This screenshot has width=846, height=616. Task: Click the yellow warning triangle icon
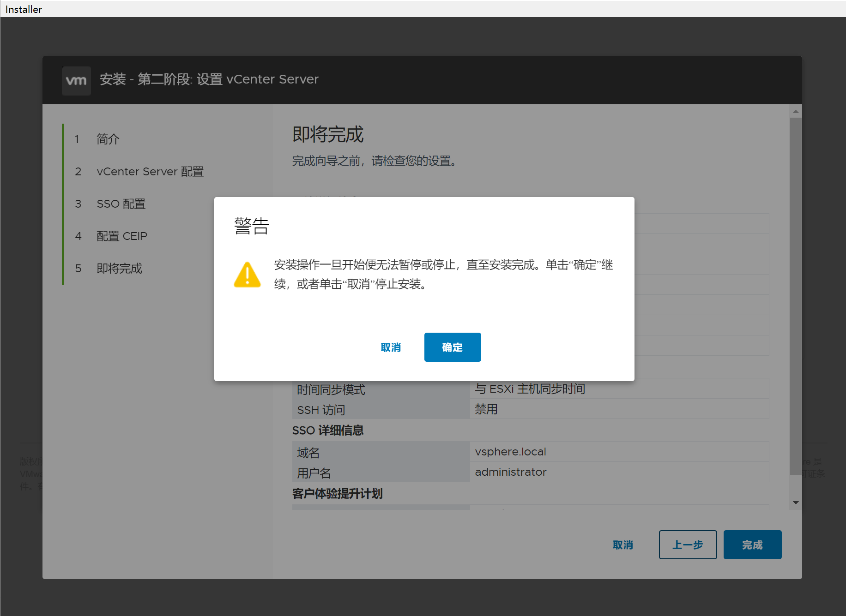click(248, 275)
